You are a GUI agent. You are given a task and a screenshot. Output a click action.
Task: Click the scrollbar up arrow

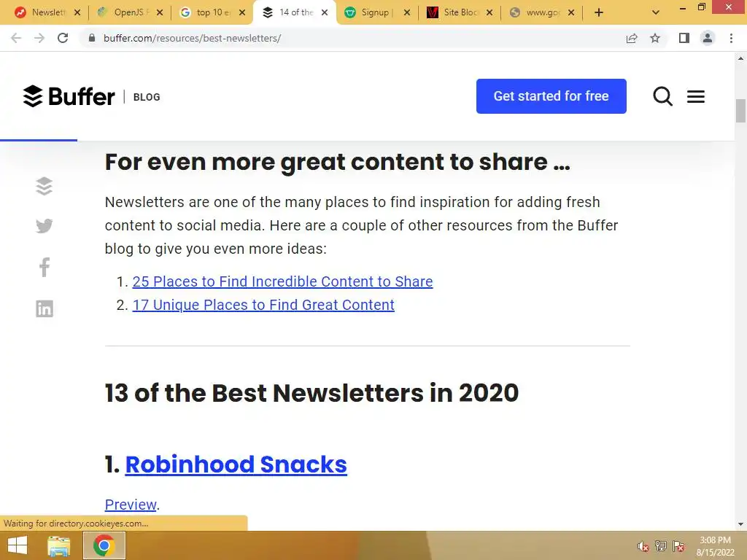(740, 58)
